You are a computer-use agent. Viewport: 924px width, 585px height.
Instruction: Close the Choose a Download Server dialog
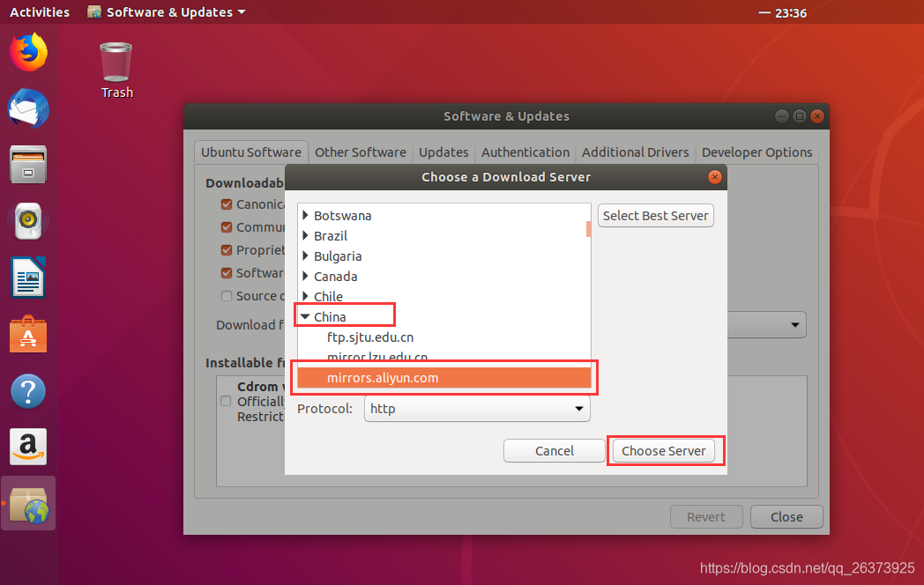pyautogui.click(x=714, y=177)
